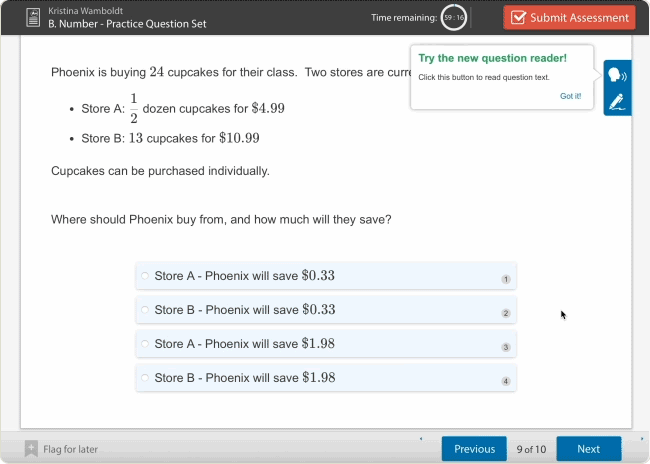This screenshot has width=650, height=464.
Task: Click the question reader speaker icon
Action: [x=617, y=75]
